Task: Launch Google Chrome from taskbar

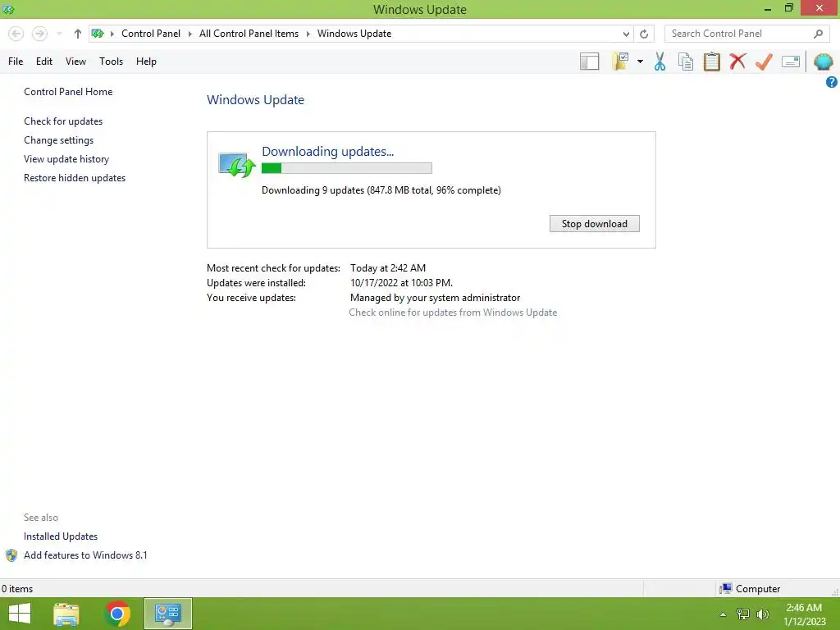Action: click(117, 614)
